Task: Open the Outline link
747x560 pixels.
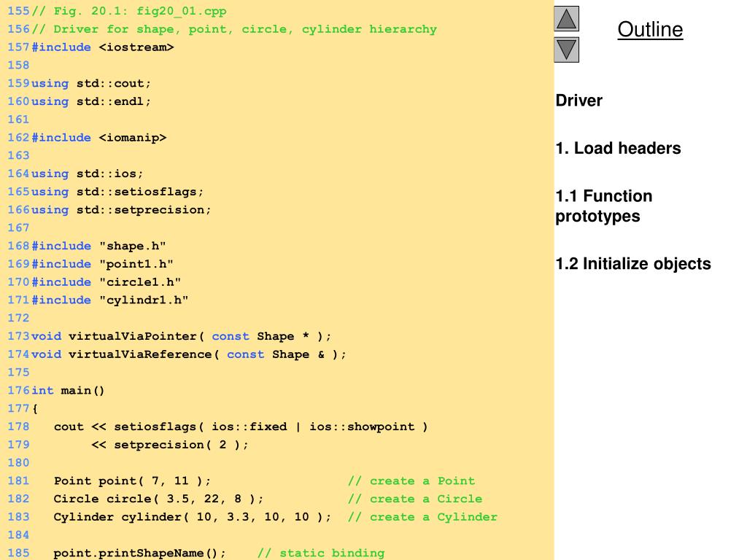Action: pyautogui.click(x=650, y=29)
